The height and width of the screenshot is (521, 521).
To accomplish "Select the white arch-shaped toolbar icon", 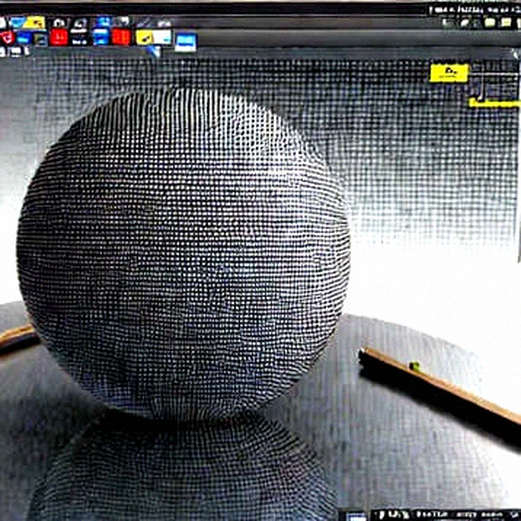I will [59, 23].
